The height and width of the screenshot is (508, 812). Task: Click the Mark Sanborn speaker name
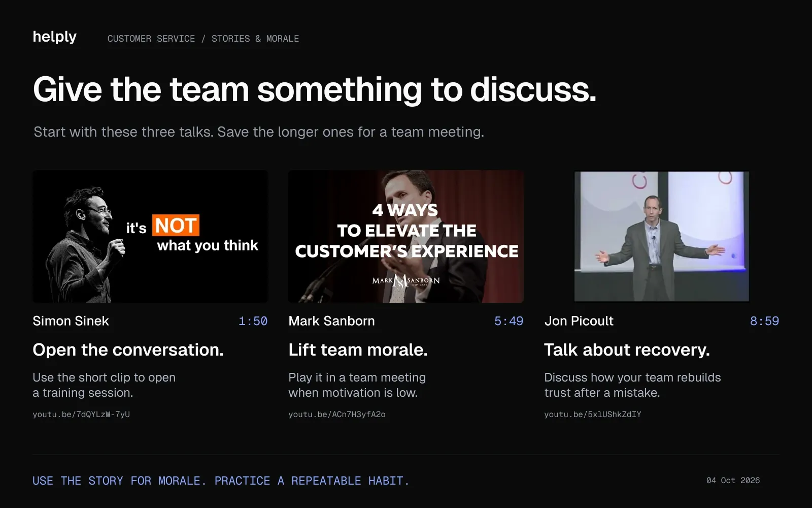coord(332,321)
